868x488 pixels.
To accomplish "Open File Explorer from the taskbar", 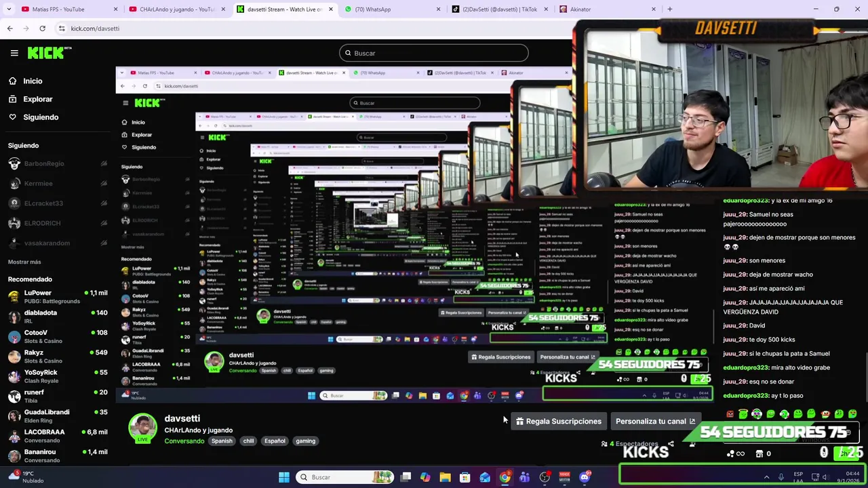I will point(445,477).
